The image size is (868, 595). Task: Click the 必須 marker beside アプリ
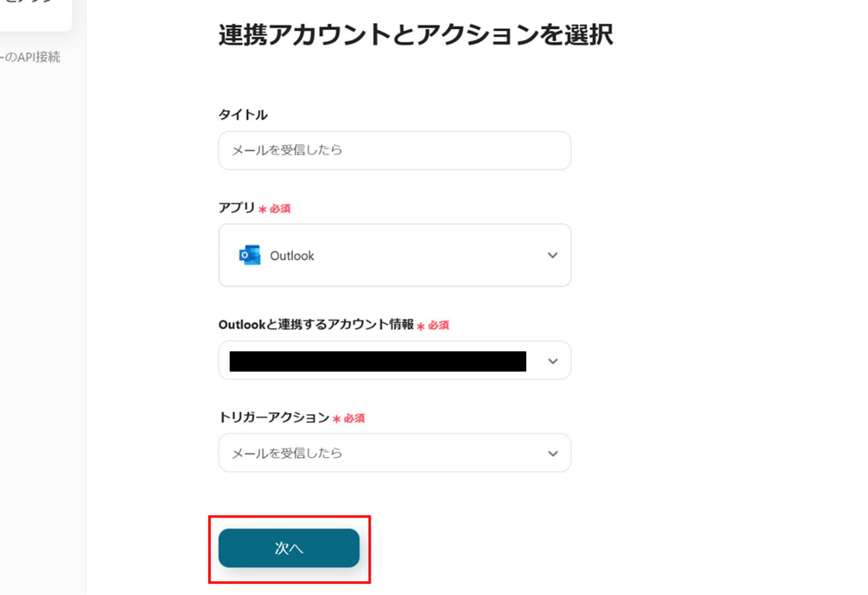pos(280,208)
